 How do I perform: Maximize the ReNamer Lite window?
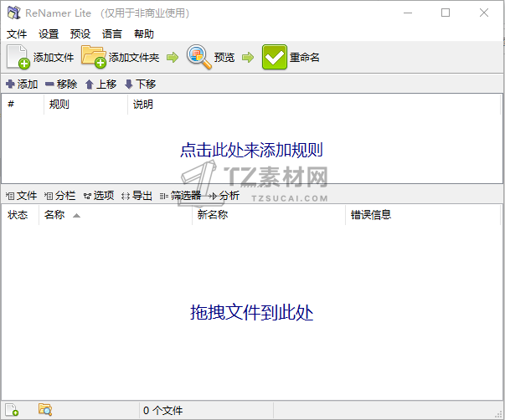tap(446, 13)
